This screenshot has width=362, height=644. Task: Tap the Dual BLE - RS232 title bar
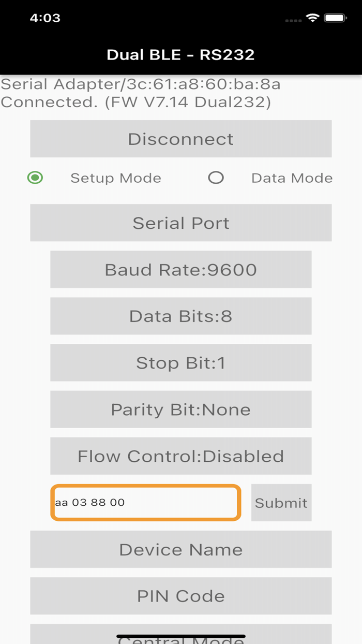[181, 54]
